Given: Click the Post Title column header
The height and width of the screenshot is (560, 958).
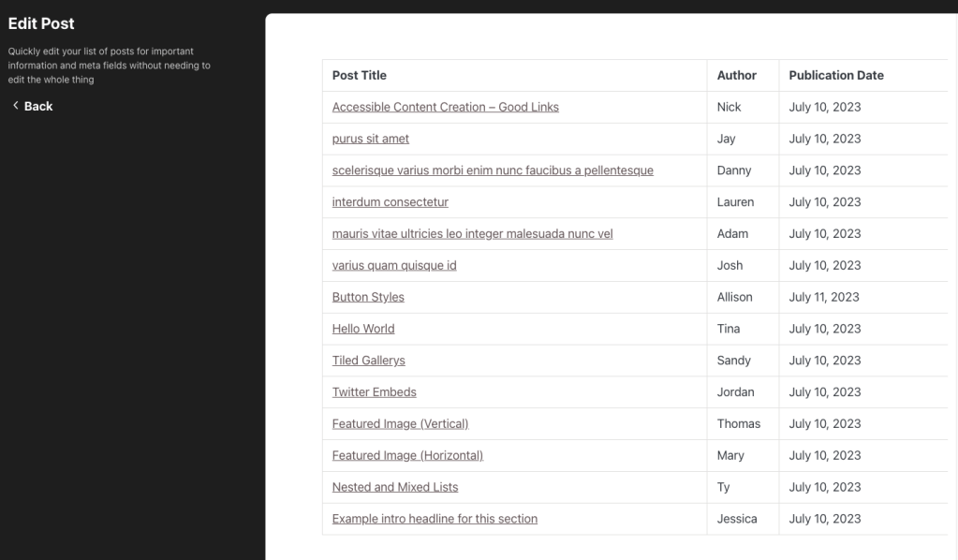Looking at the screenshot, I should pos(360,75).
